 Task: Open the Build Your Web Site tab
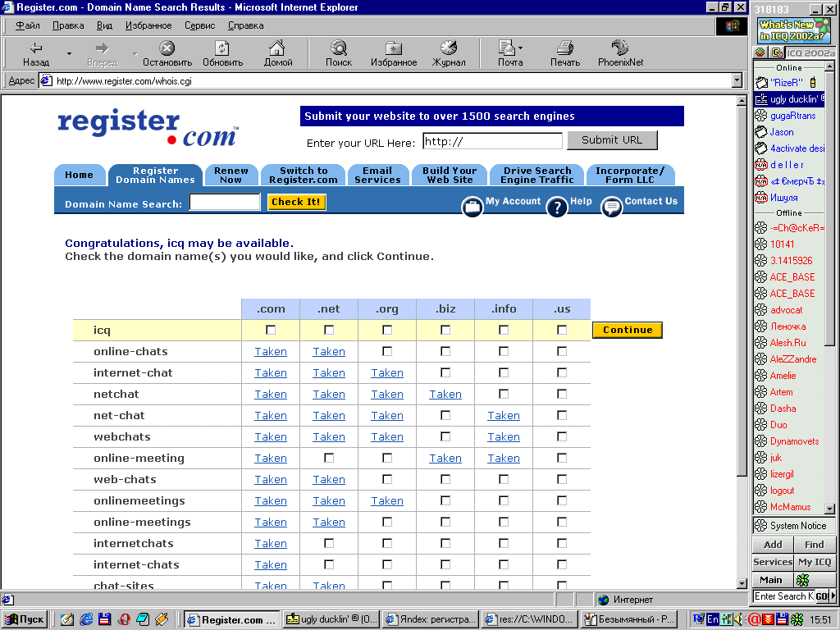coord(450,176)
